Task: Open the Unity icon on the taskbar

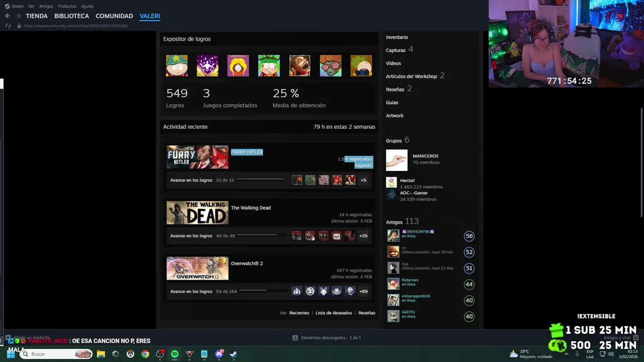Action: 115,354
